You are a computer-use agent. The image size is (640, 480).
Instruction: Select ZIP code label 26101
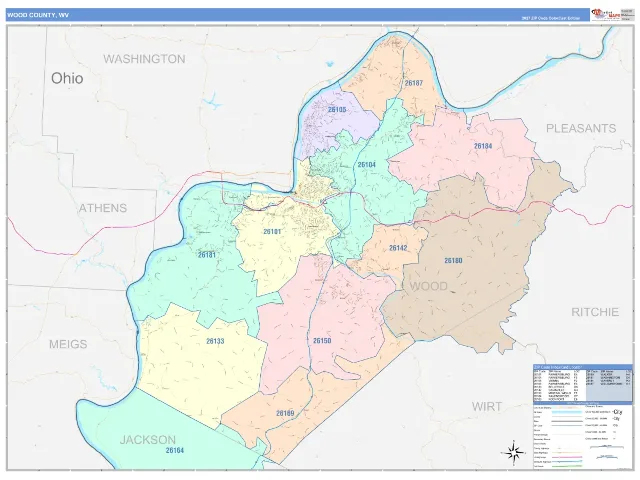point(272,231)
